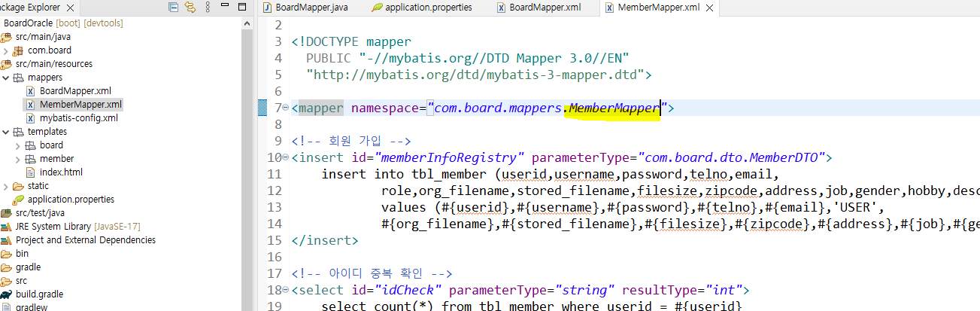980x311 pixels.
Task: Expand the static folder
Action: (x=5, y=186)
